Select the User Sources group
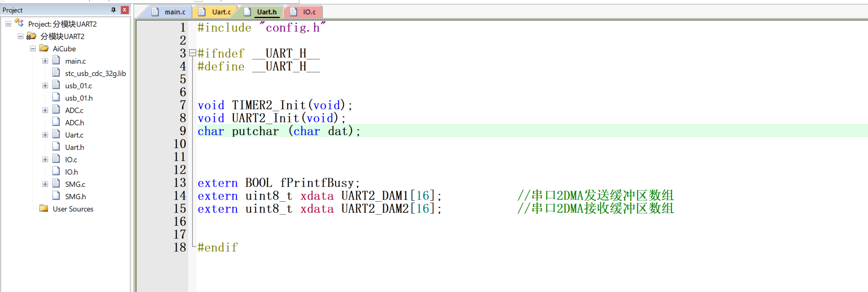The image size is (868, 292). pyautogui.click(x=73, y=209)
